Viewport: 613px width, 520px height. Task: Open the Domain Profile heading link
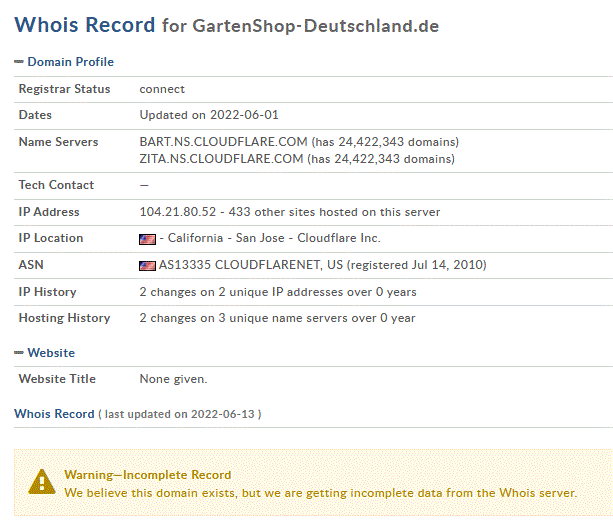pos(70,62)
